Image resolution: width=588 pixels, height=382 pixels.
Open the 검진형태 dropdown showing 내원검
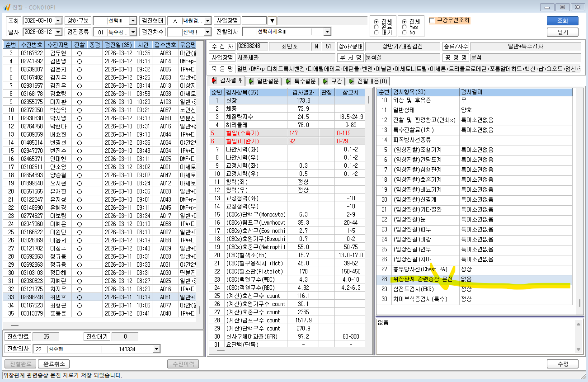tap(207, 21)
